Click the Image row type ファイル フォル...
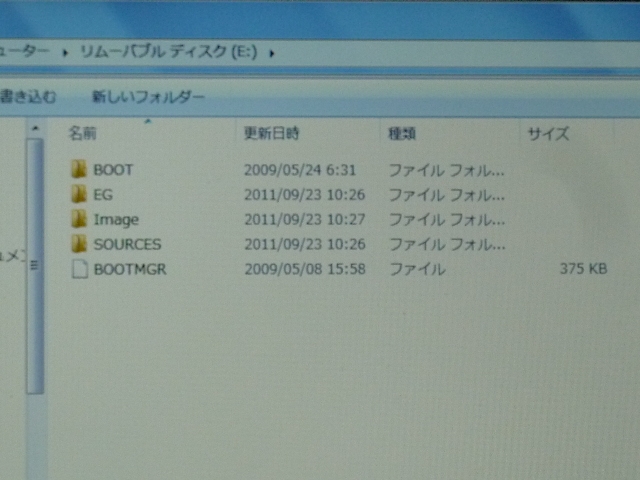The image size is (640, 480). click(447, 220)
